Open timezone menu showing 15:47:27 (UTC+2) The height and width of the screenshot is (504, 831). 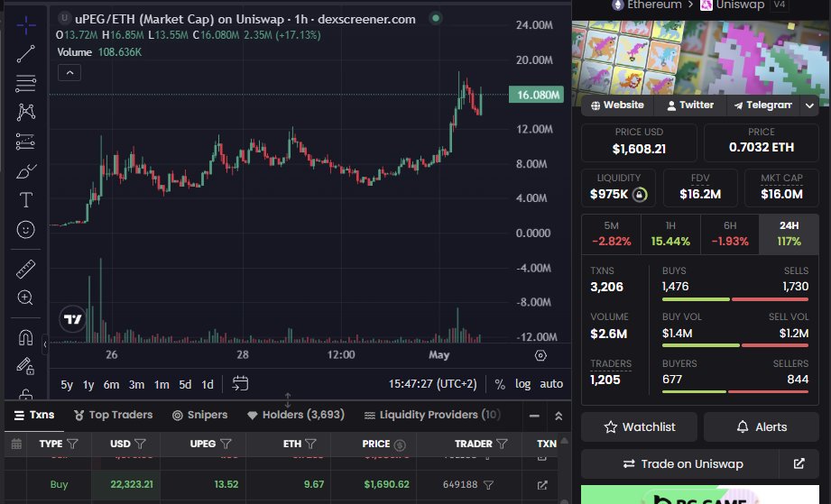432,384
